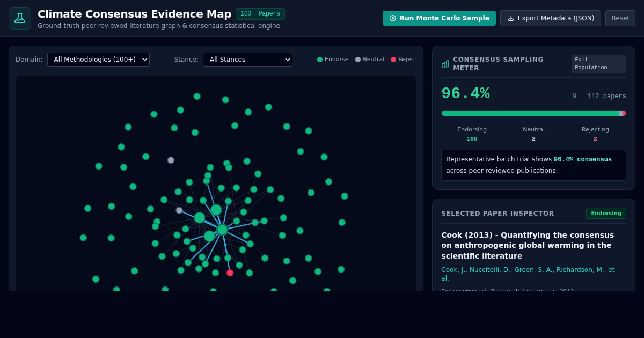The image size is (644, 338).
Task: Click the red rejecting paper node
Action: (230, 273)
